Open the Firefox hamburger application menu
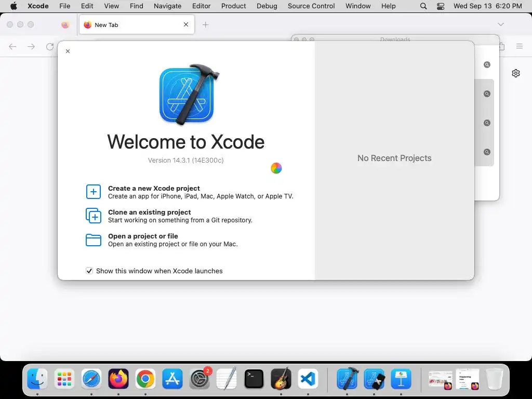Screen dimensions: 532x399 click(520, 46)
